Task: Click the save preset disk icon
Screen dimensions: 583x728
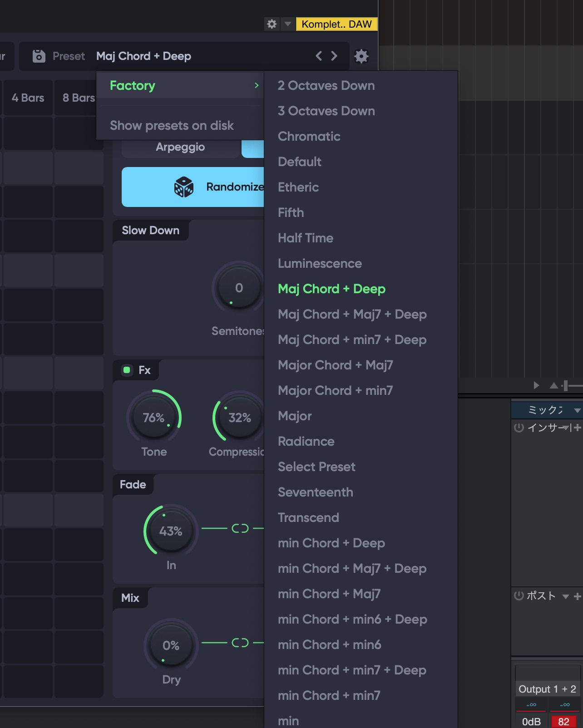Action: click(x=39, y=56)
